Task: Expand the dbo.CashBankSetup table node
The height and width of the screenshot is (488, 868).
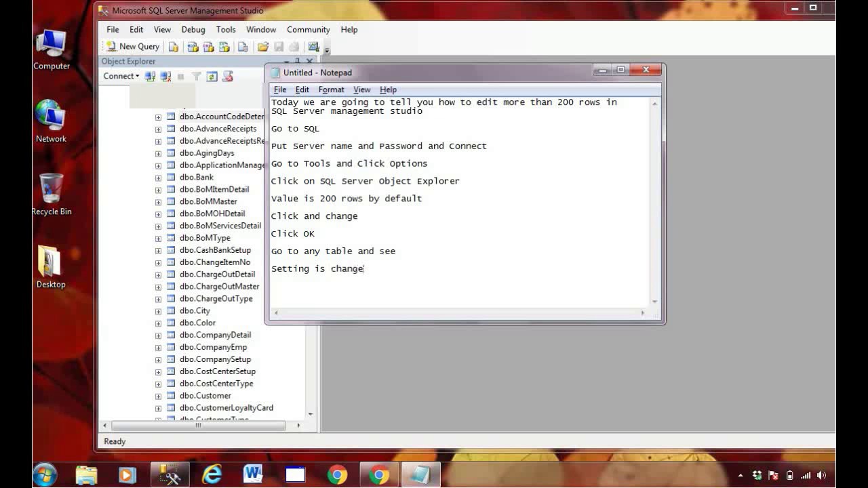Action: 158,251
